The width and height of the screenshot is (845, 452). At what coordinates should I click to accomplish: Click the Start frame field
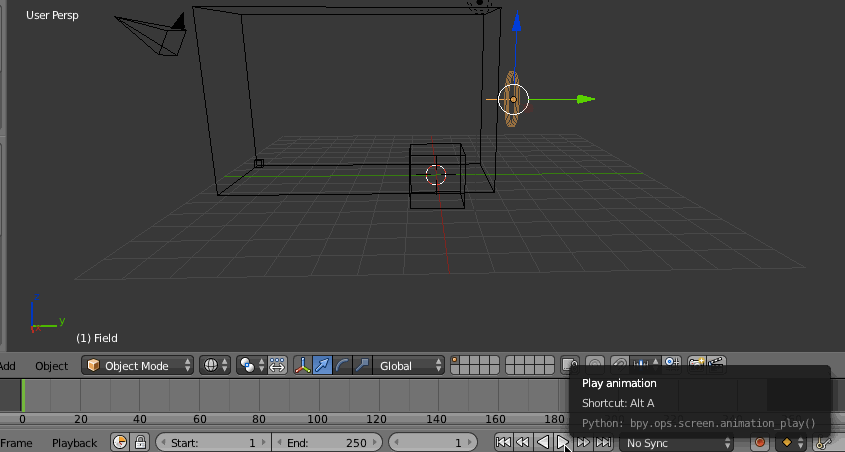pyautogui.click(x=214, y=443)
